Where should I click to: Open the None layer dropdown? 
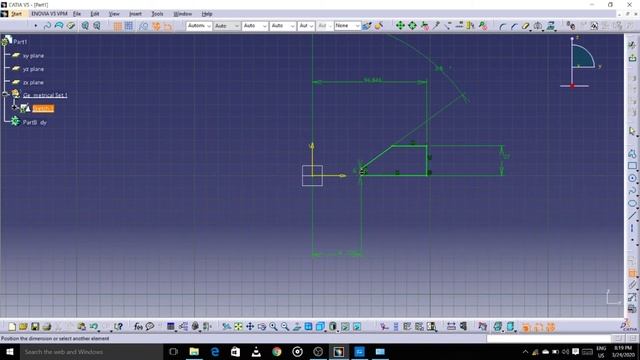tap(347, 26)
